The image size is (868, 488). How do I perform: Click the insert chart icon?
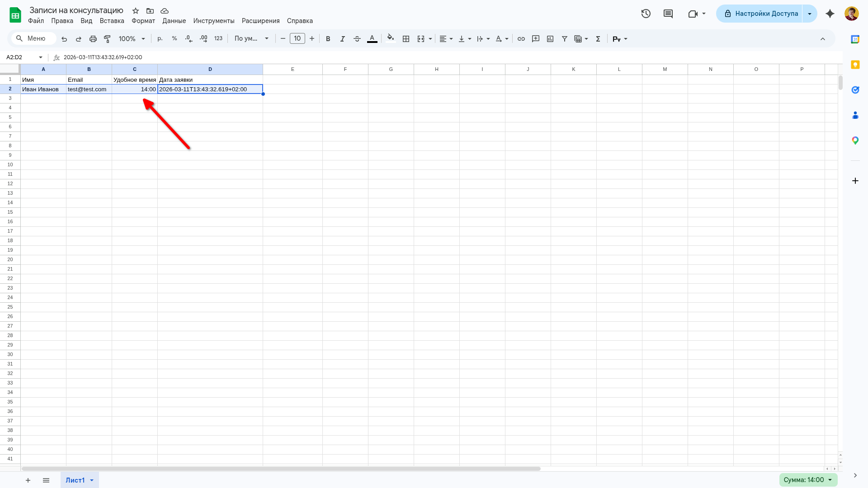point(550,39)
